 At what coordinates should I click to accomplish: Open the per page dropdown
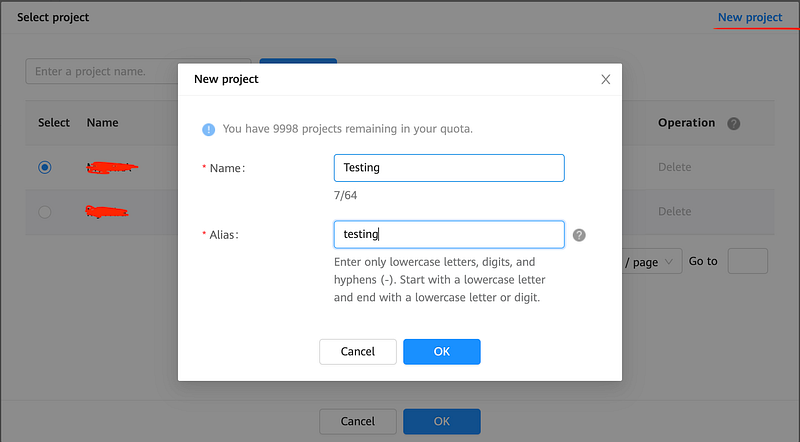pyautogui.click(x=652, y=261)
